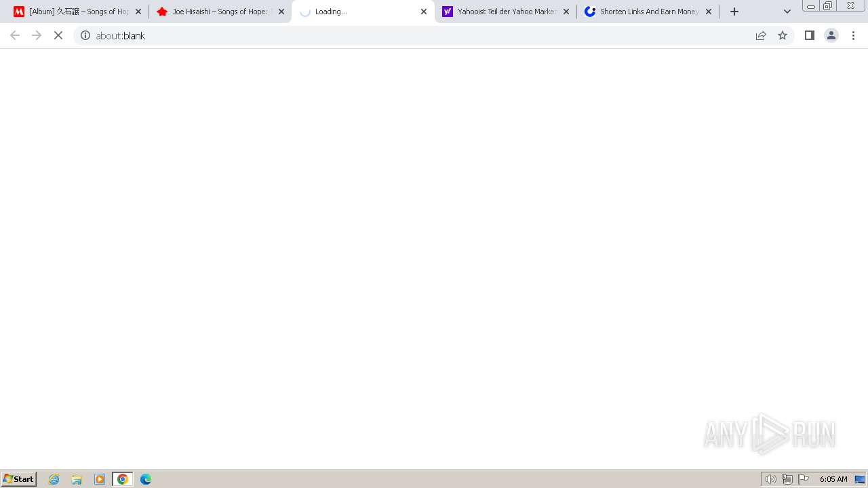This screenshot has height=488, width=868.
Task: Click the favicon of the Yahooist tab
Action: click(x=448, y=12)
